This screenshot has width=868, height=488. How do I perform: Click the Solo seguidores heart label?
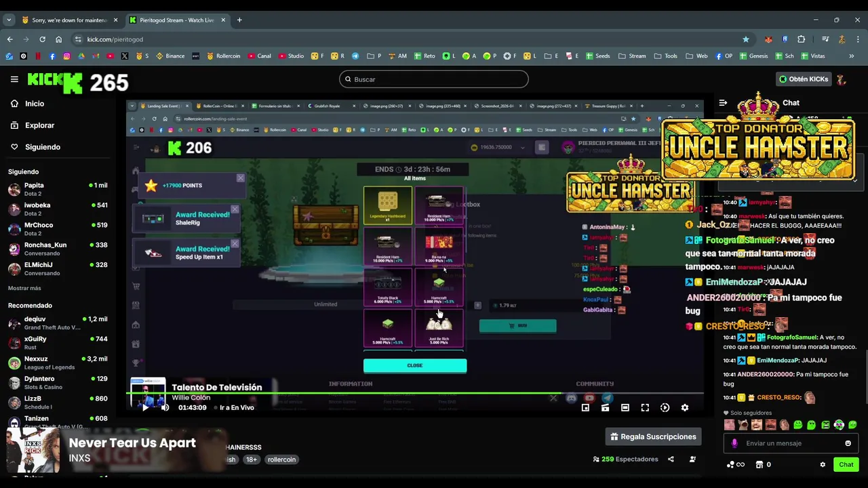point(747,413)
